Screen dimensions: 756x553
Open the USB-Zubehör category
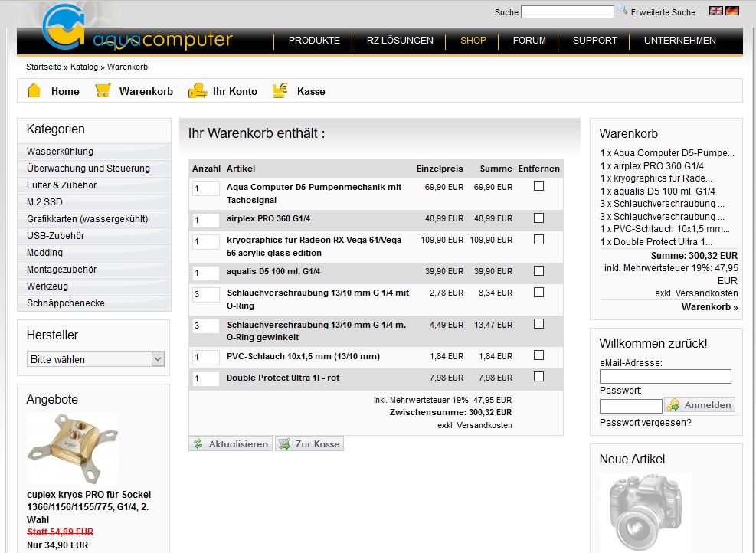point(94,236)
